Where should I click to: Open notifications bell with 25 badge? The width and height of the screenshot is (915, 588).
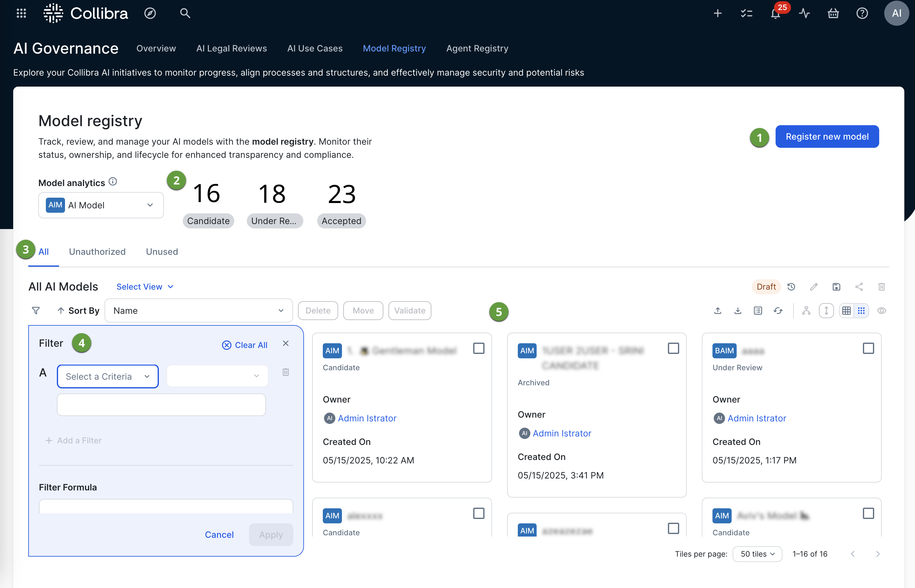[x=776, y=13]
